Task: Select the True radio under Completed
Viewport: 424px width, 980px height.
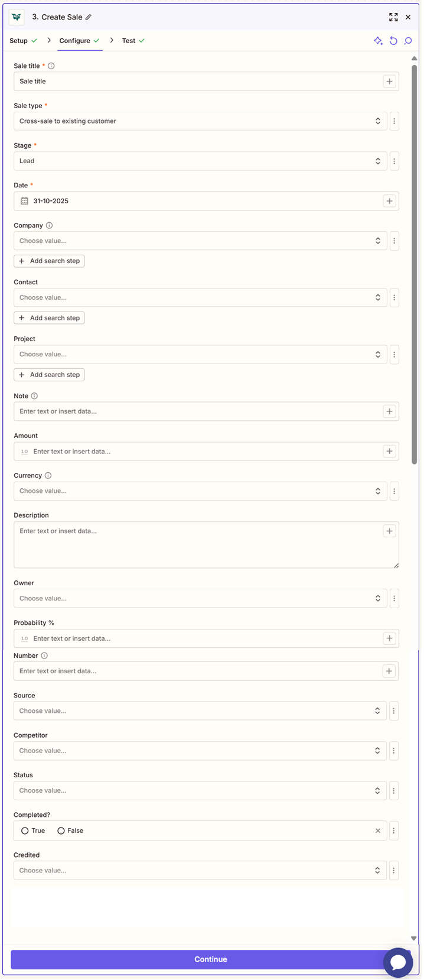Action: click(x=24, y=830)
